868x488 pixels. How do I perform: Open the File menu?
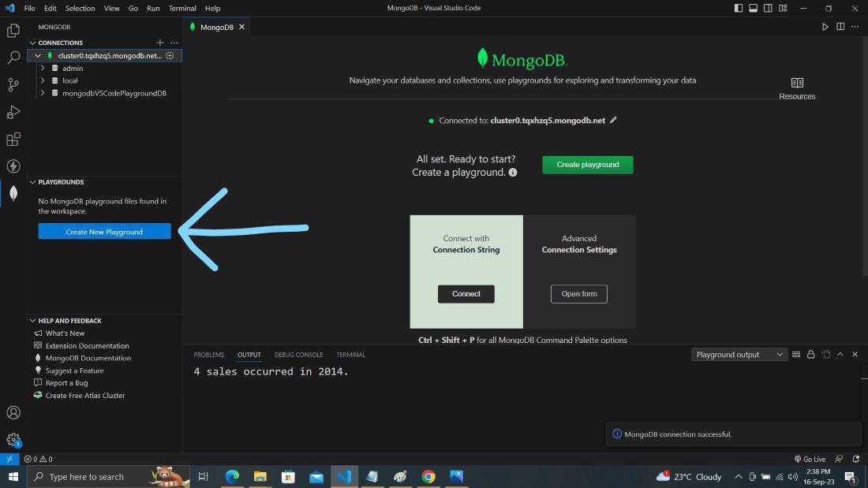coord(29,9)
